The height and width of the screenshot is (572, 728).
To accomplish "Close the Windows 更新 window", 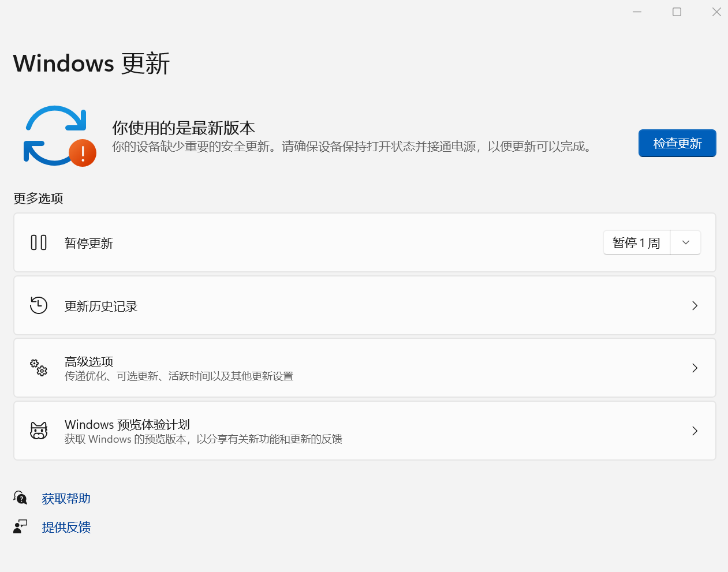I will pyautogui.click(x=716, y=12).
